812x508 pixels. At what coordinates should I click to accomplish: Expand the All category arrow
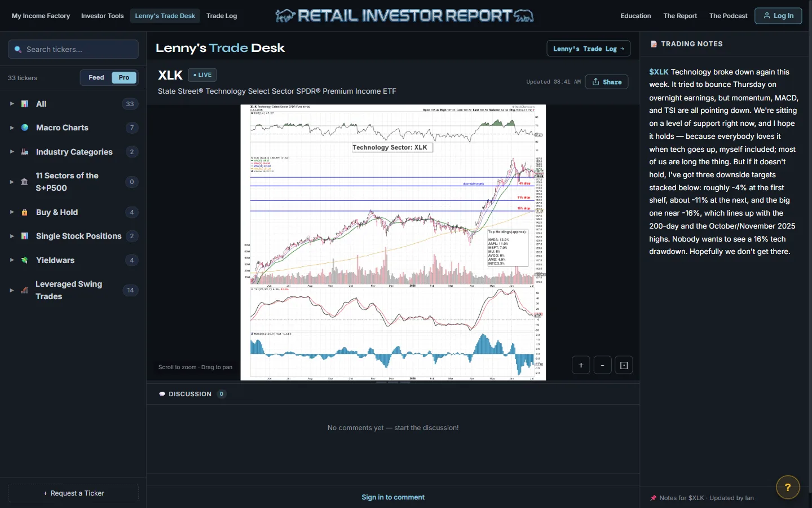point(12,104)
